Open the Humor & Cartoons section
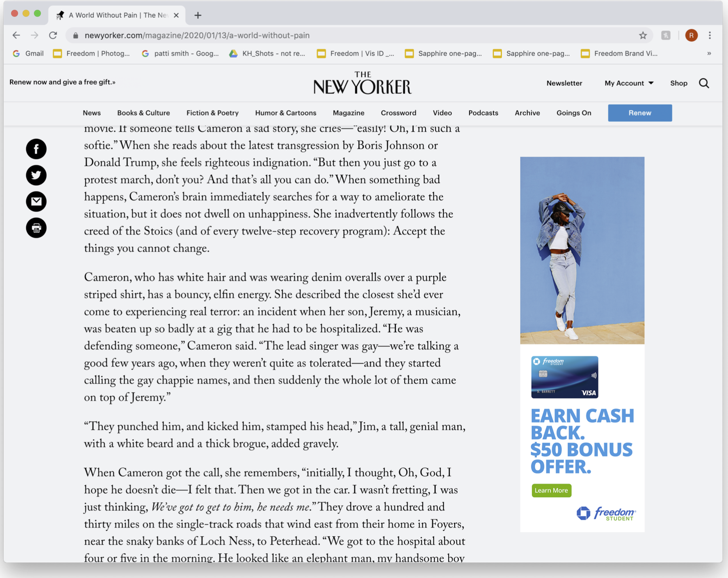Viewport: 728px width, 578px height. tap(286, 113)
